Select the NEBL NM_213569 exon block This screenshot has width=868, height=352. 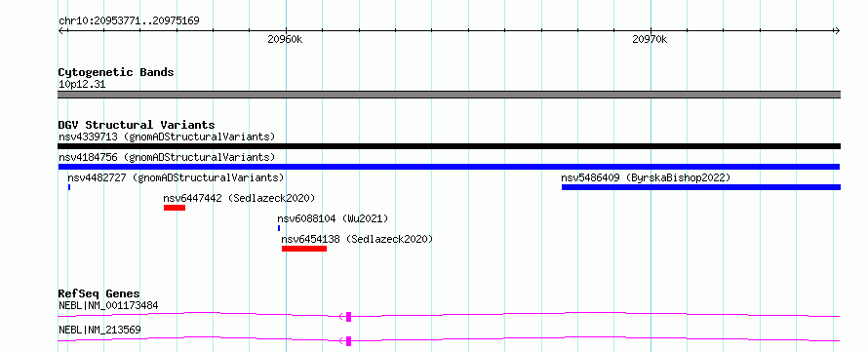pyautogui.click(x=349, y=341)
